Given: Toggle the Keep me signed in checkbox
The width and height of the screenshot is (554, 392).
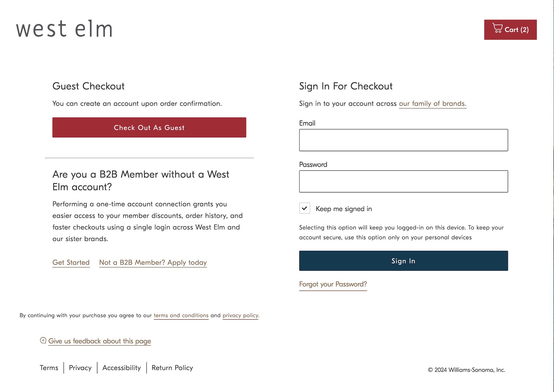Looking at the screenshot, I should [x=304, y=208].
